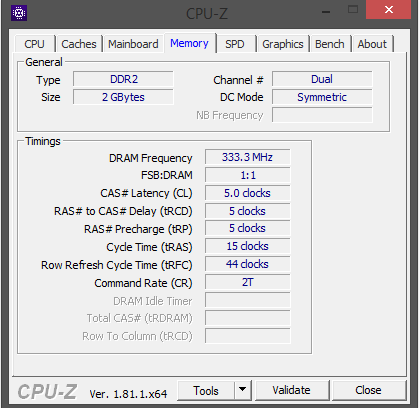Viewport: 420px width, 408px height.
Task: Select the tRCD 5 clocks value
Action: [x=247, y=211]
